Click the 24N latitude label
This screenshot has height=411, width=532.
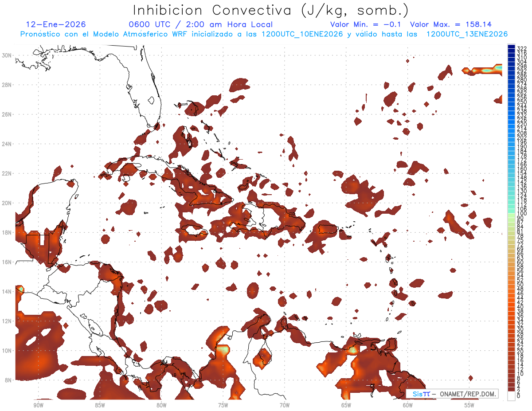[x=7, y=144]
